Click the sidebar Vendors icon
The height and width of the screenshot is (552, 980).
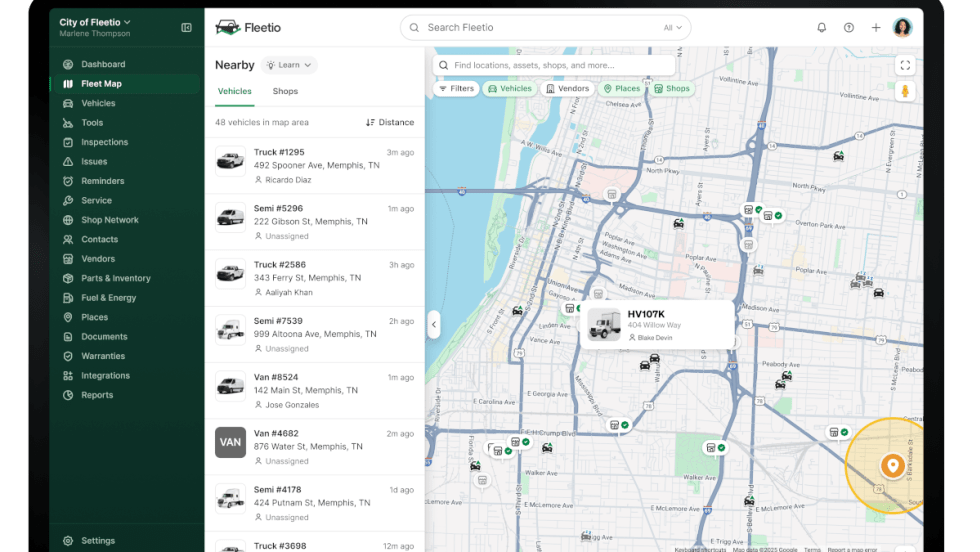pos(68,259)
